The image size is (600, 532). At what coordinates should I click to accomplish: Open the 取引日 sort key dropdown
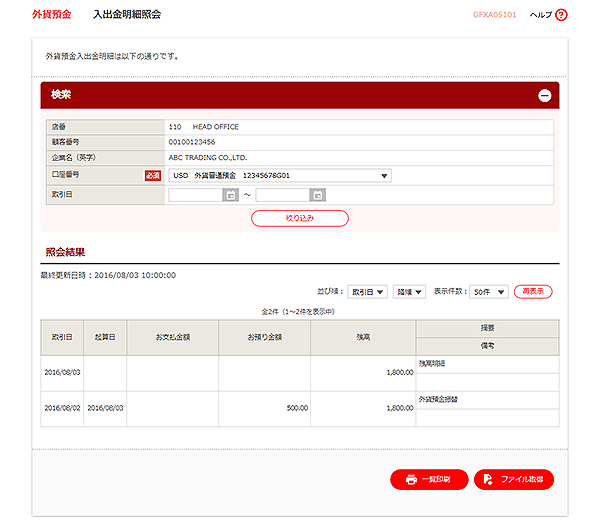pyautogui.click(x=367, y=292)
